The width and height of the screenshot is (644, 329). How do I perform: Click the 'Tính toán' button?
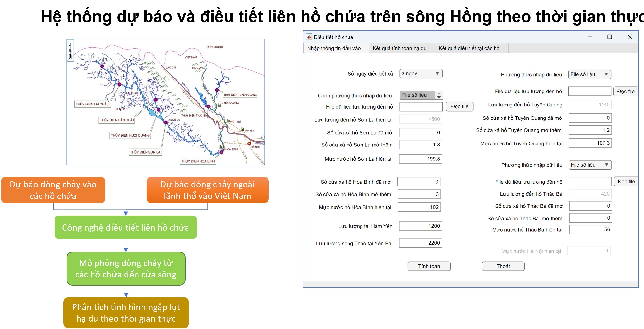click(x=429, y=266)
